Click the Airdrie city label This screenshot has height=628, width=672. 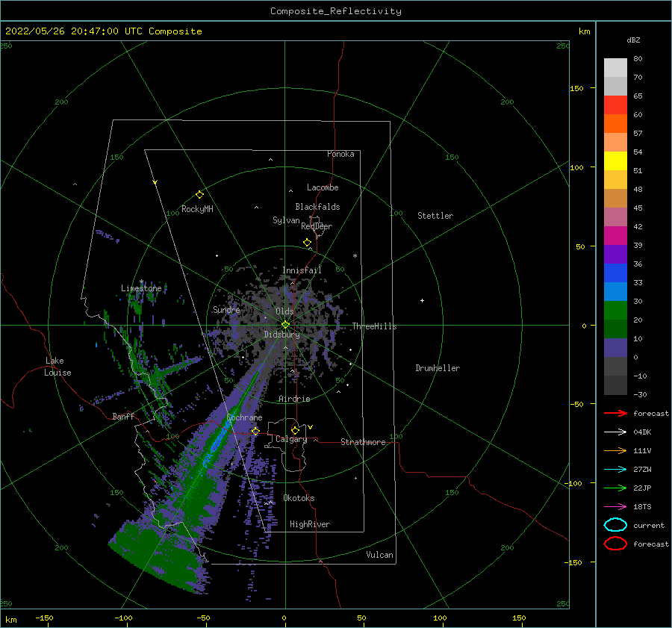click(294, 399)
